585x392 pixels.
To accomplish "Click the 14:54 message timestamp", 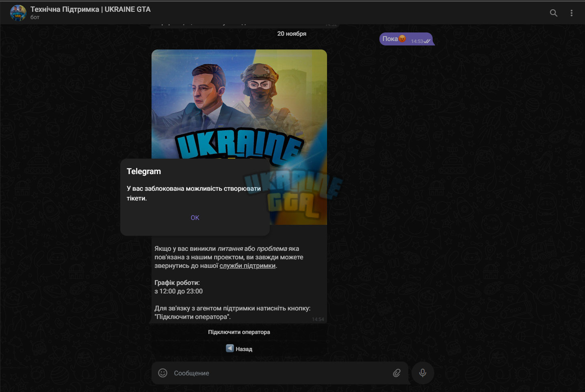I will [x=318, y=319].
